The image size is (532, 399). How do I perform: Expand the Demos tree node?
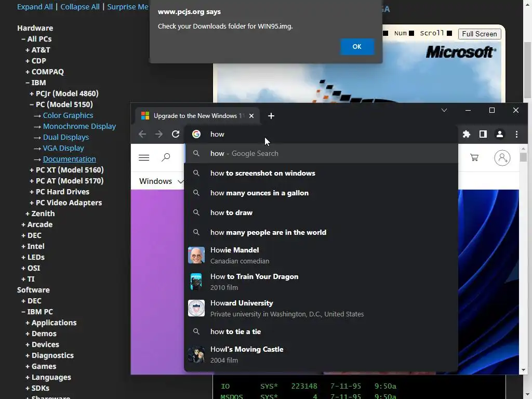[41, 334]
